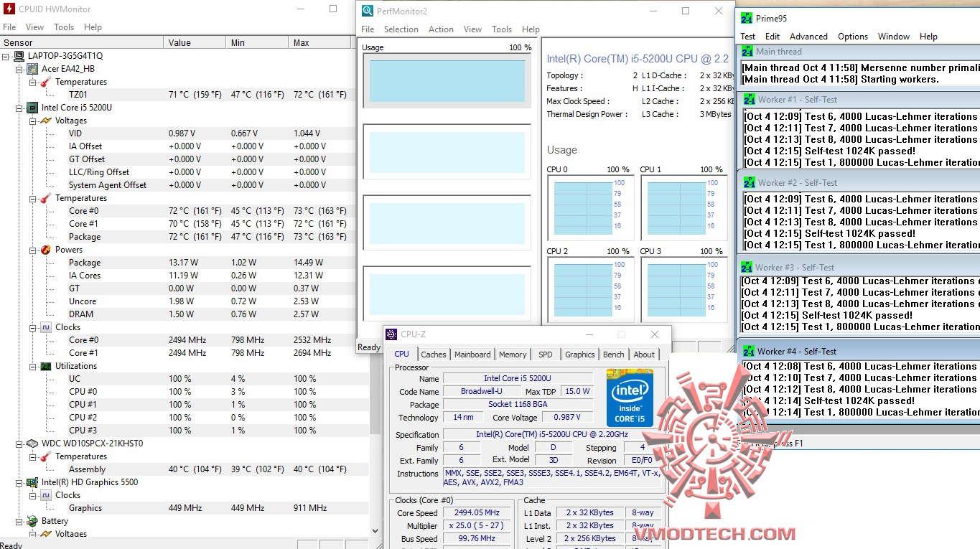The width and height of the screenshot is (980, 549).
Task: Click the Worker #4 Self-Test window icon
Action: (748, 352)
